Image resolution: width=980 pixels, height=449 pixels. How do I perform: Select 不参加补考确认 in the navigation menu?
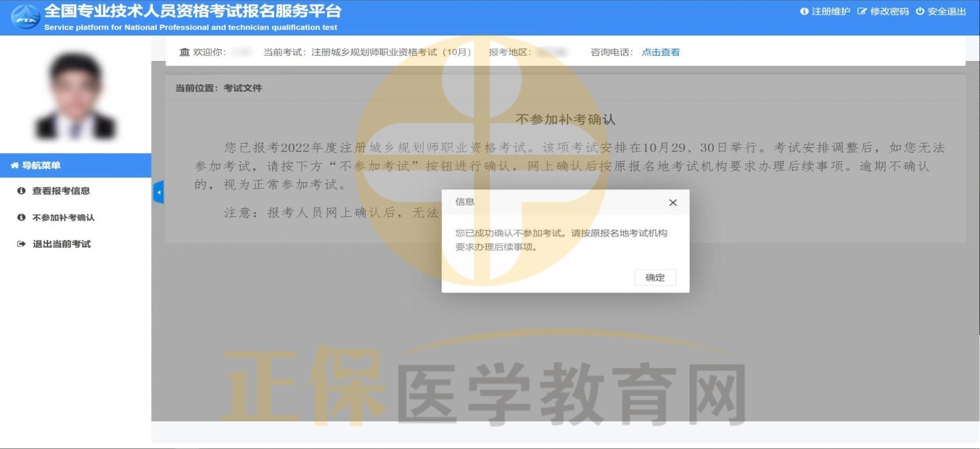63,218
